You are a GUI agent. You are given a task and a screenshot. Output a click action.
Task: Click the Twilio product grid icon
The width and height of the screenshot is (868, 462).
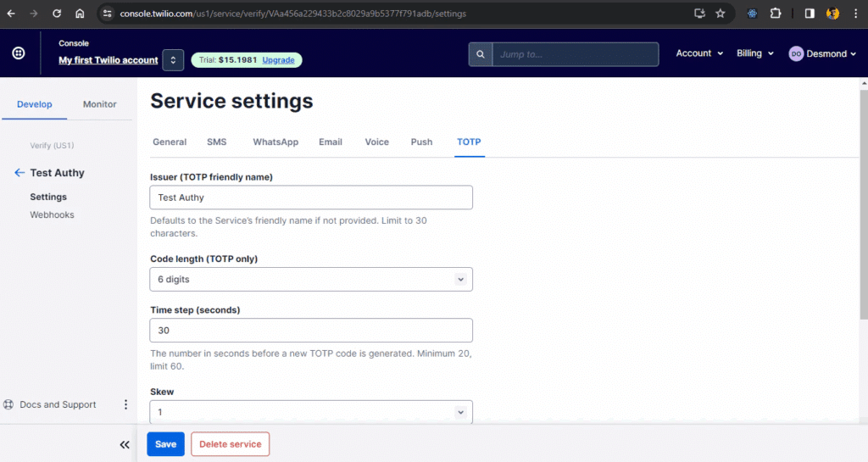point(19,53)
